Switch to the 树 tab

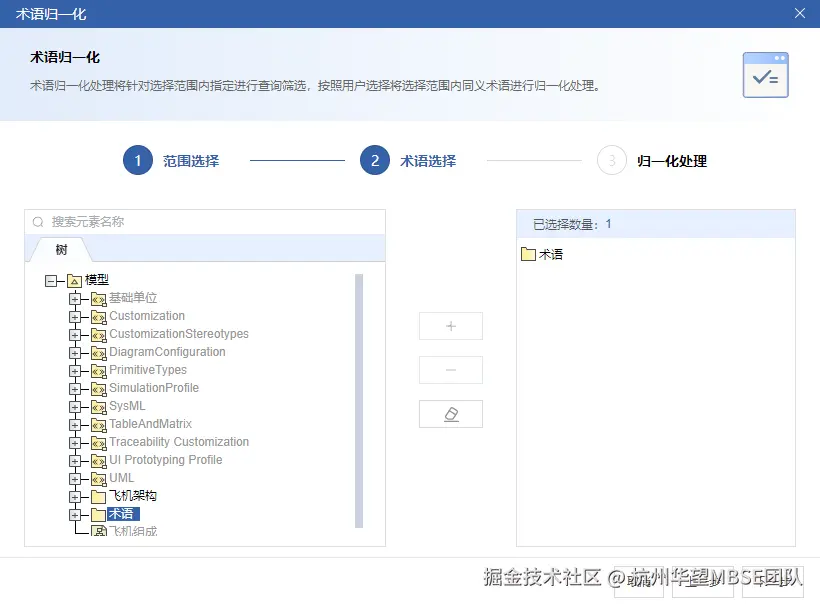click(62, 249)
